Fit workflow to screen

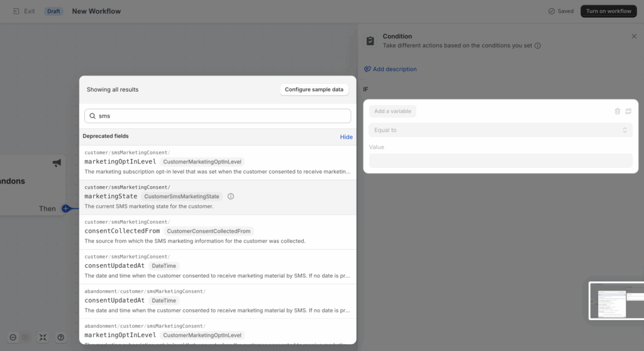[x=43, y=337]
